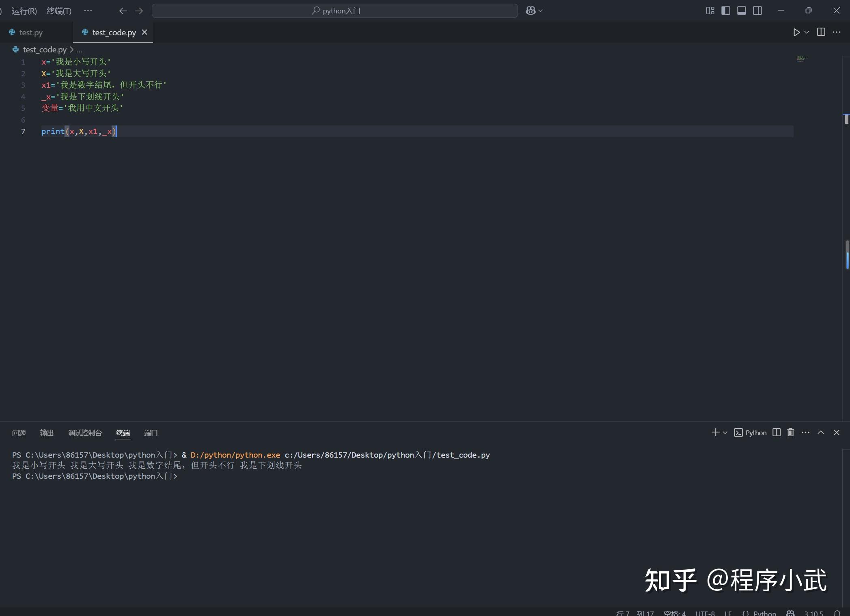
Task: Open run button dropdown arrow
Action: (807, 32)
